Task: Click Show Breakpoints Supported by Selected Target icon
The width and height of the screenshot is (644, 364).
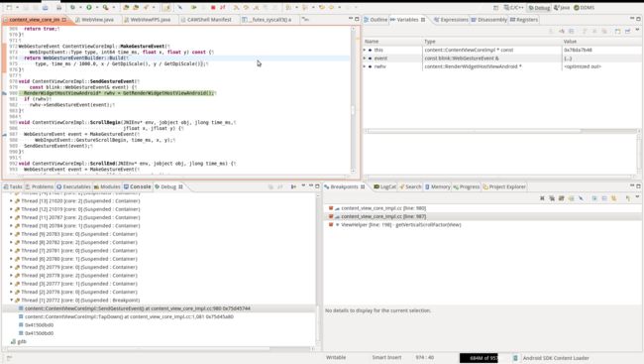Action: 562,198
